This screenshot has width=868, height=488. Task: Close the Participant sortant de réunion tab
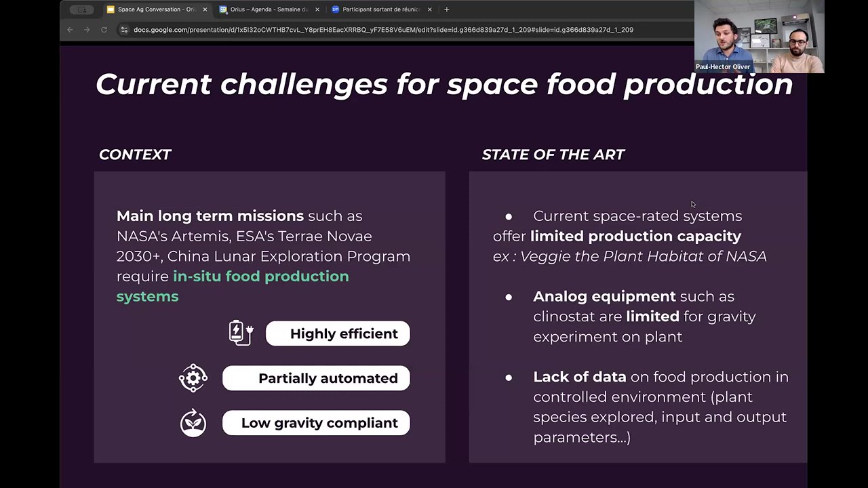pyautogui.click(x=430, y=9)
